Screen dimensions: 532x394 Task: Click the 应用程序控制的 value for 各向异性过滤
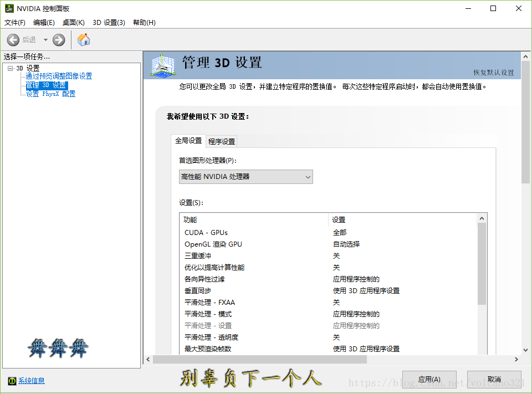click(x=356, y=279)
